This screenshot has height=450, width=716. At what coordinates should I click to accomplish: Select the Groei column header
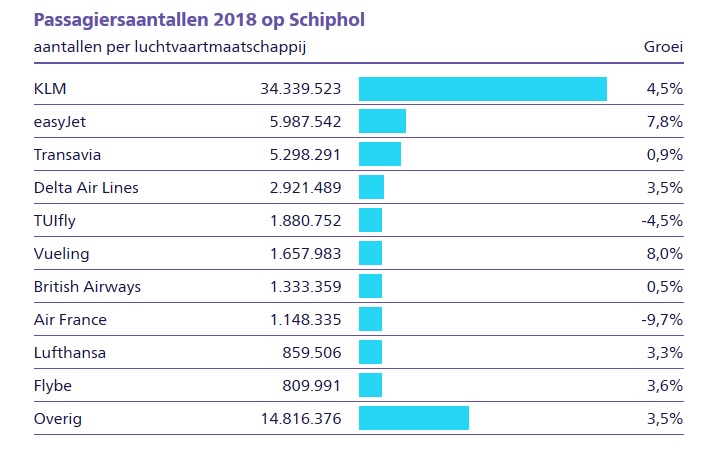click(x=662, y=47)
